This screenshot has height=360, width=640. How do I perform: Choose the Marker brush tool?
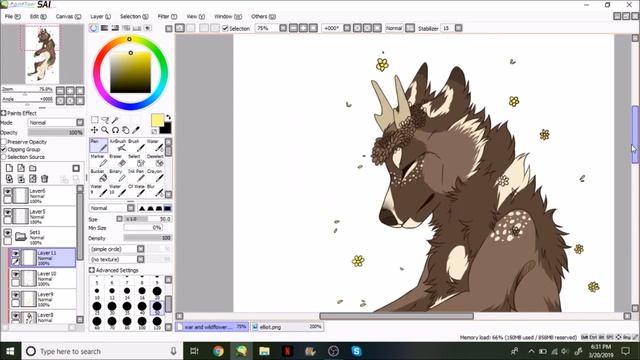pyautogui.click(x=98, y=161)
